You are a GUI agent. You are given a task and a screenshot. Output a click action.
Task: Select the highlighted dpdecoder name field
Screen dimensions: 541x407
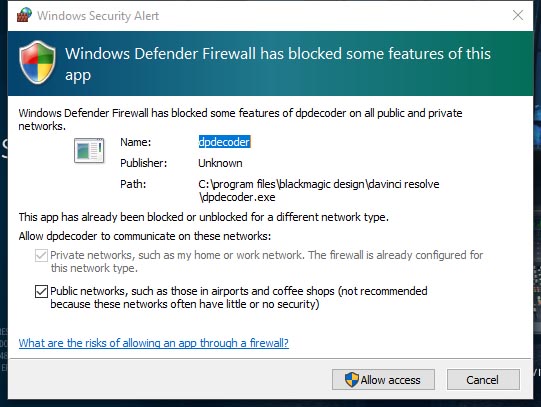coord(224,142)
